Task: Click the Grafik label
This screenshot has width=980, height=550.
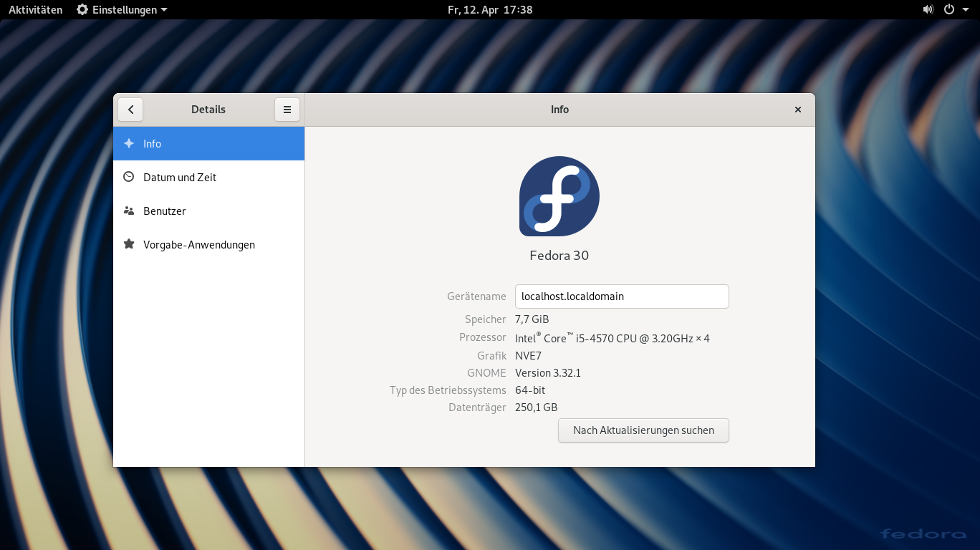Action: (x=492, y=356)
